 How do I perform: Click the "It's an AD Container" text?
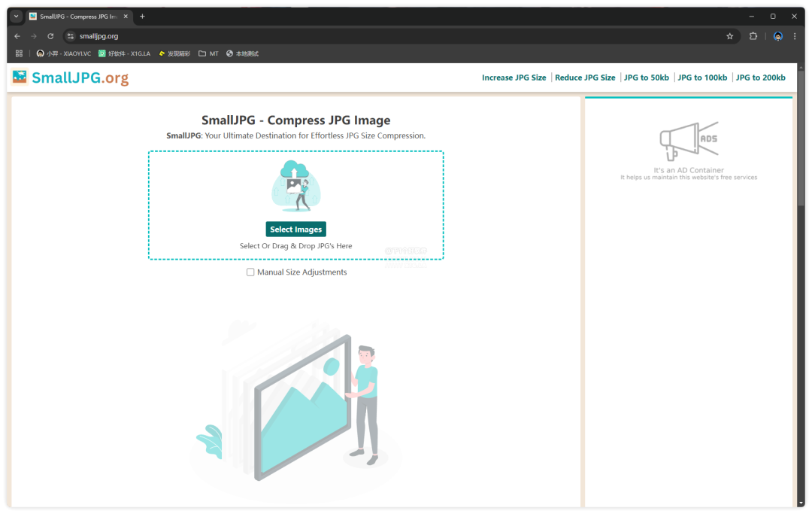[x=689, y=170]
